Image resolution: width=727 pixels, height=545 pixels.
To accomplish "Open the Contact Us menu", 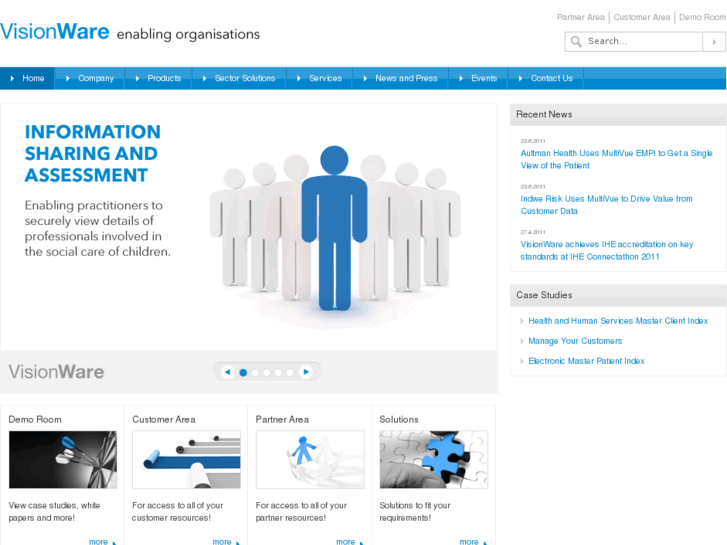I will click(546, 78).
